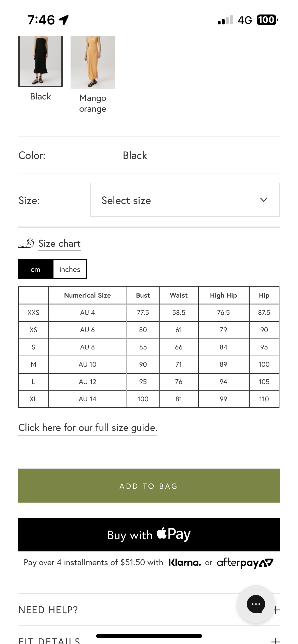Open the chat support bubble icon
The image size is (298, 644).
(x=256, y=604)
